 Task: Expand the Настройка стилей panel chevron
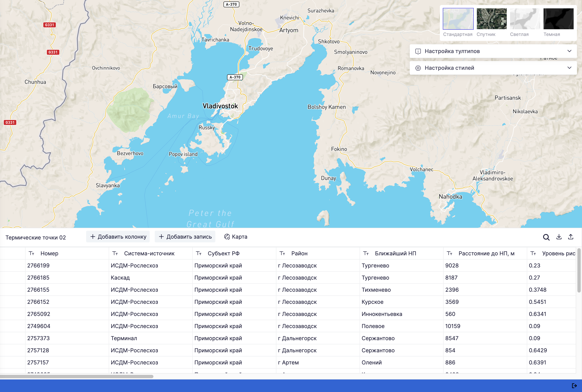[x=569, y=68]
